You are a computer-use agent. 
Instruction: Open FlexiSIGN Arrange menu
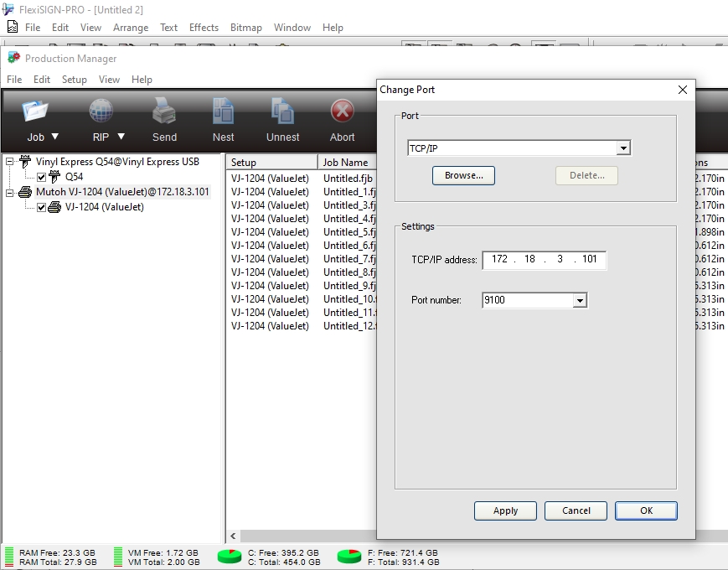(131, 28)
